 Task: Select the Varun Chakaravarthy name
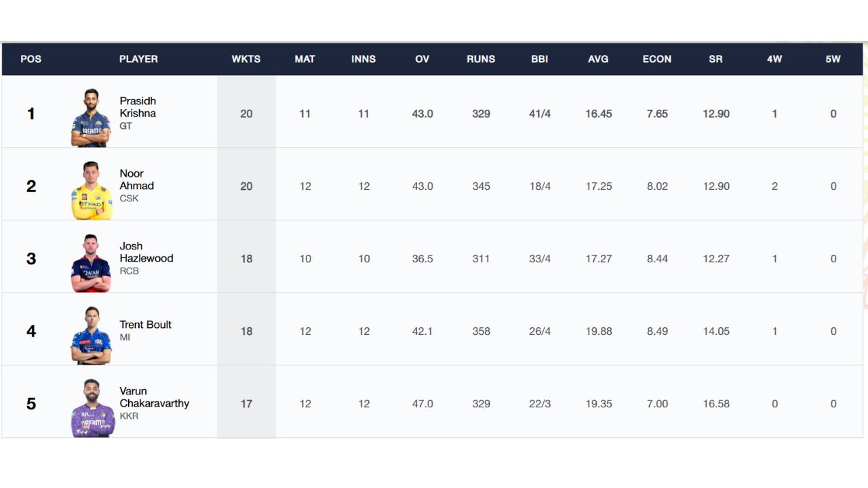155,397
